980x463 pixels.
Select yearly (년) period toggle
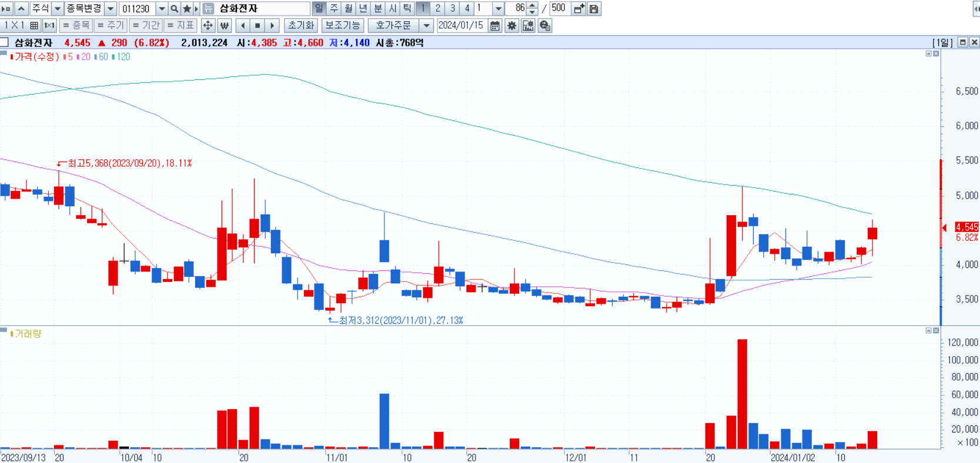(x=363, y=9)
